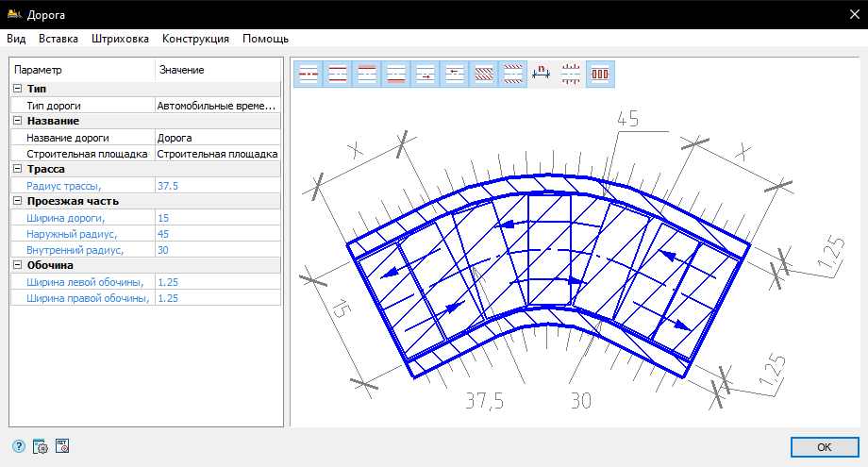Edit the Строительная площадка value field
The height and width of the screenshot is (467, 868).
coord(218,154)
